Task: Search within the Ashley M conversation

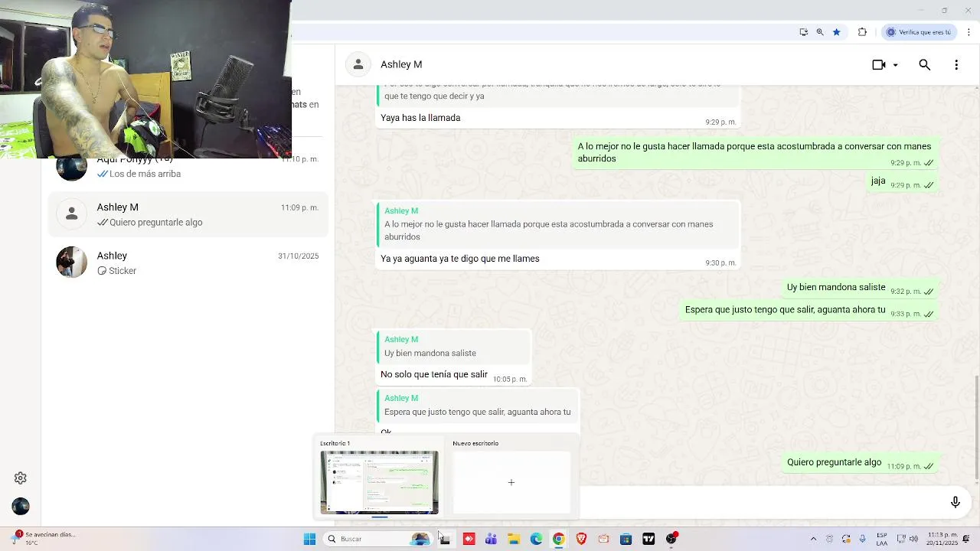Action: 924,65
